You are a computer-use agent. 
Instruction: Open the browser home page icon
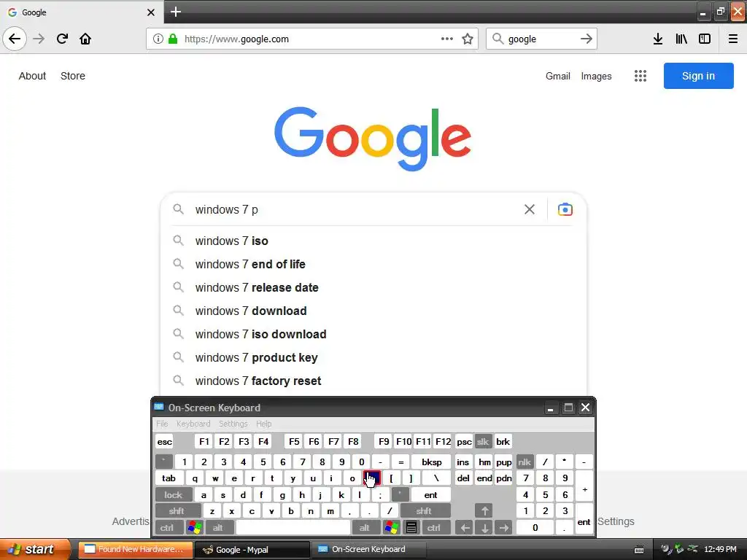click(x=85, y=39)
